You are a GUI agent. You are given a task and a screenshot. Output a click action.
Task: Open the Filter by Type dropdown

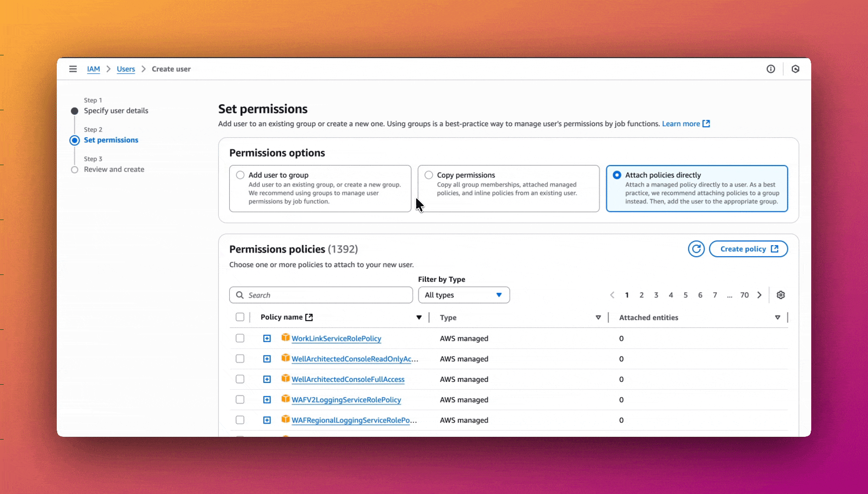pos(463,295)
